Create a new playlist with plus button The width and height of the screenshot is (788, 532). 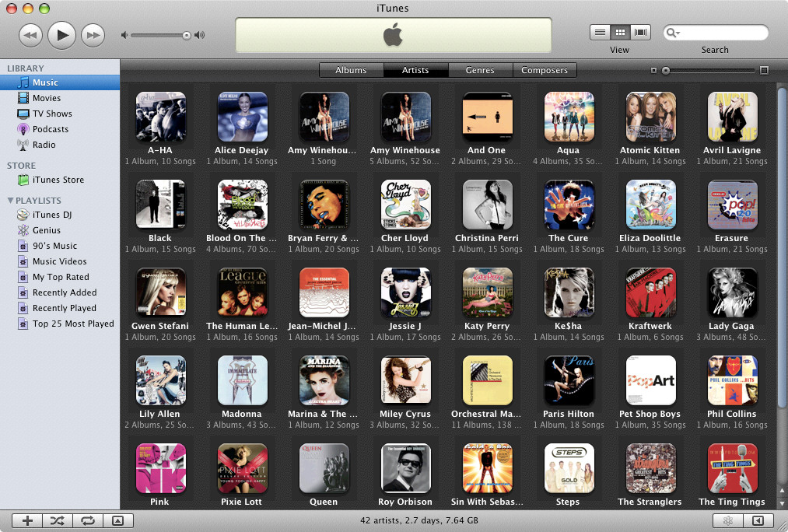[27, 521]
